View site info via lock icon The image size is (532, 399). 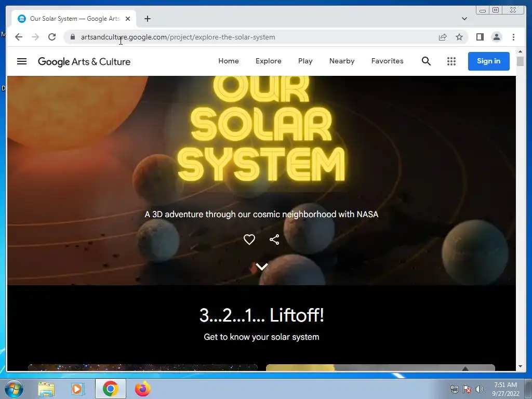click(73, 37)
